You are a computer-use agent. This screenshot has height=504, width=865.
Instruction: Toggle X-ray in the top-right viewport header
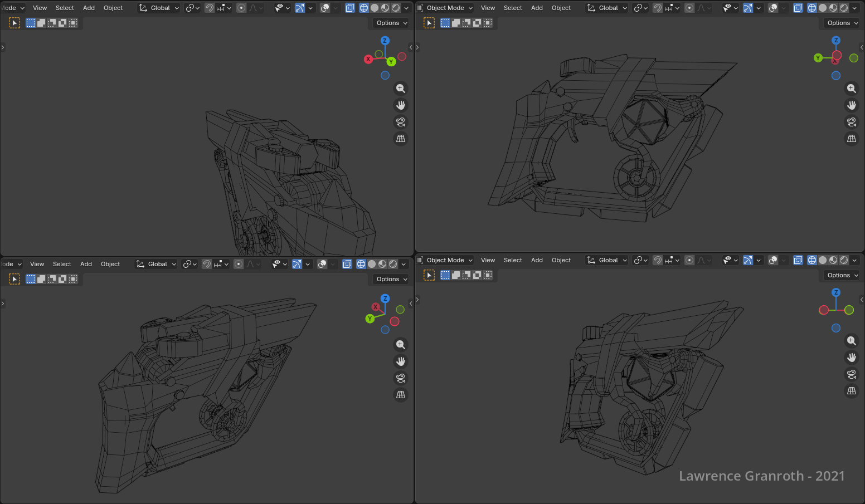(798, 8)
